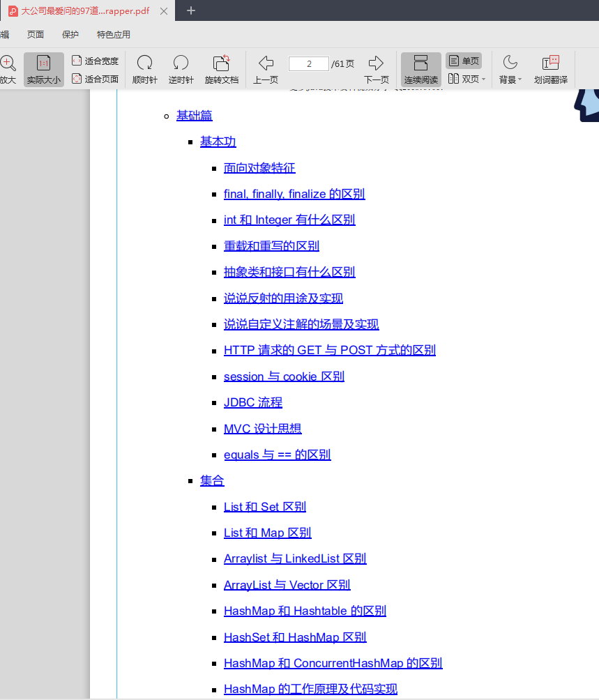Image resolution: width=599 pixels, height=700 pixels.
Task: Go to the previous page arrow
Action: point(266,63)
